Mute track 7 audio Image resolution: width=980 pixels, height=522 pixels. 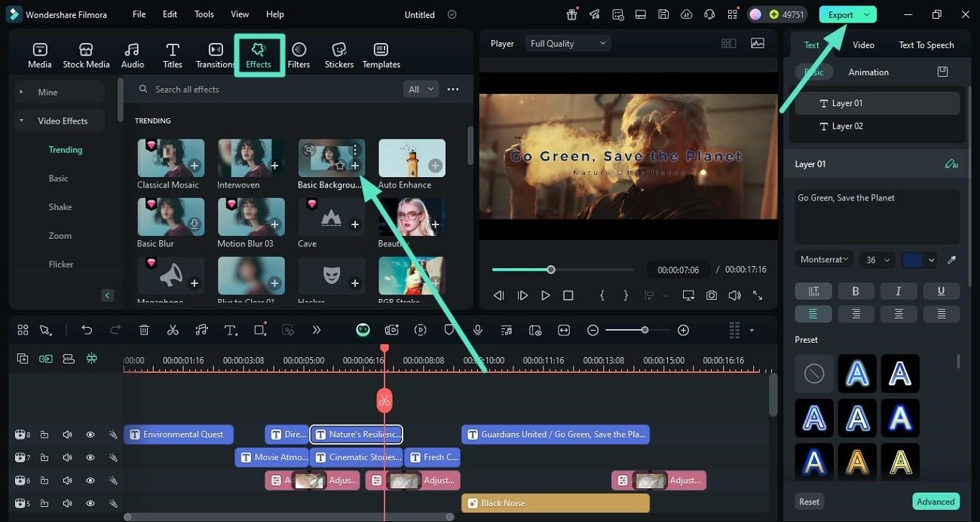click(x=67, y=457)
